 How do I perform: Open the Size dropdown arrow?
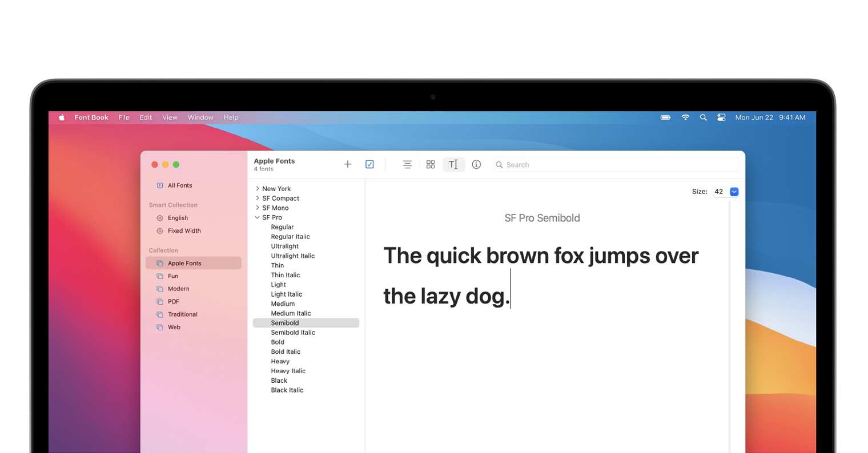tap(734, 192)
